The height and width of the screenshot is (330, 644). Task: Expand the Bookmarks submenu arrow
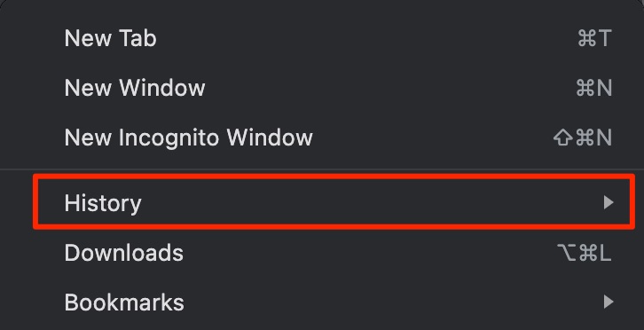tap(609, 302)
